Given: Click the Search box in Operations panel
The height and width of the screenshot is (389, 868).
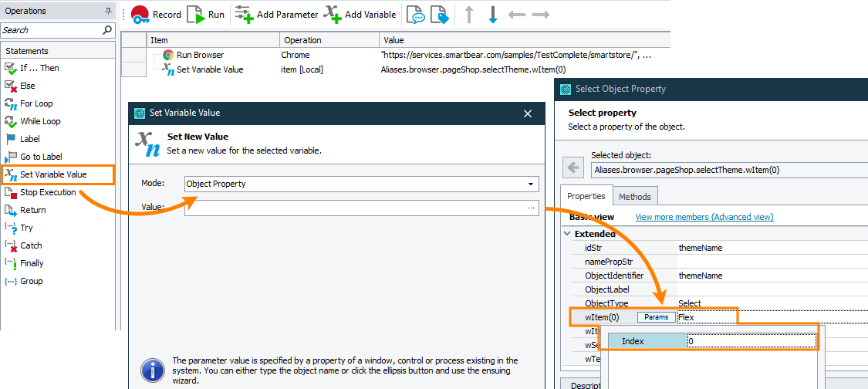Looking at the screenshot, I should (x=51, y=30).
